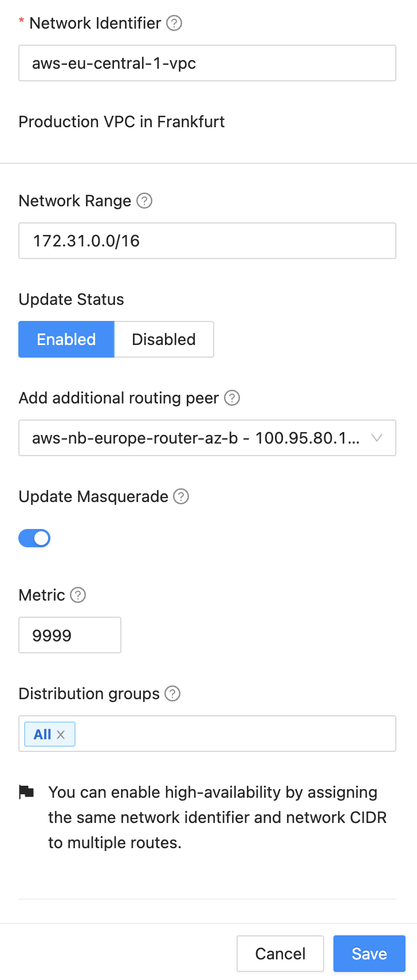
Task: Remove the All group tag
Action: 61,735
